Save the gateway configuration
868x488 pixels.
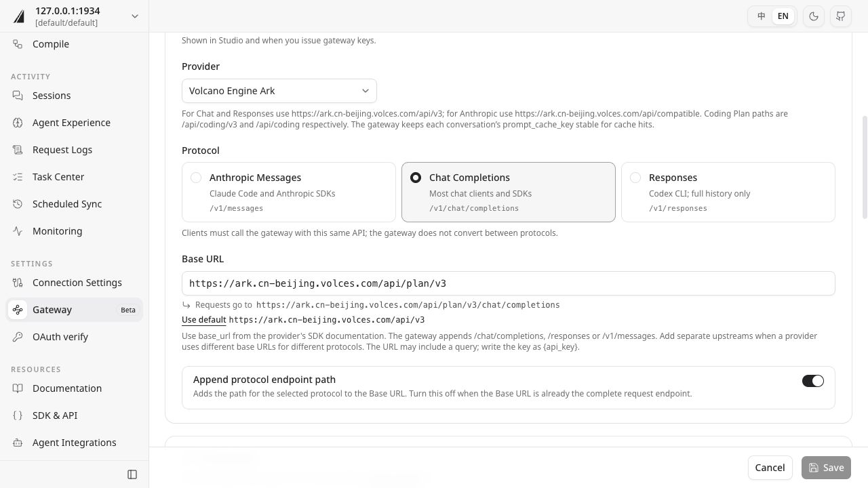tap(826, 468)
